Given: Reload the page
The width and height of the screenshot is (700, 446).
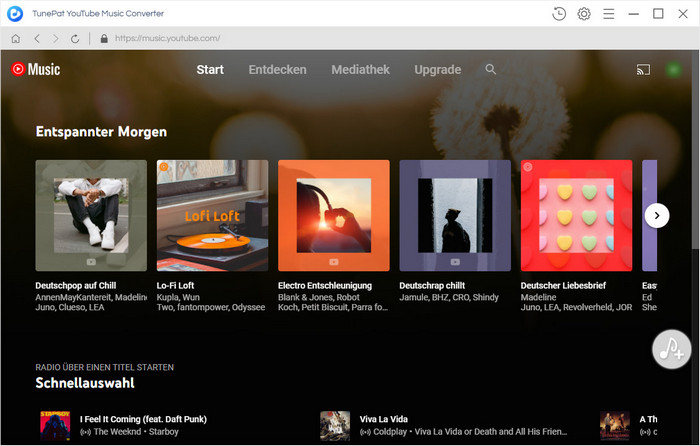Looking at the screenshot, I should coord(75,38).
